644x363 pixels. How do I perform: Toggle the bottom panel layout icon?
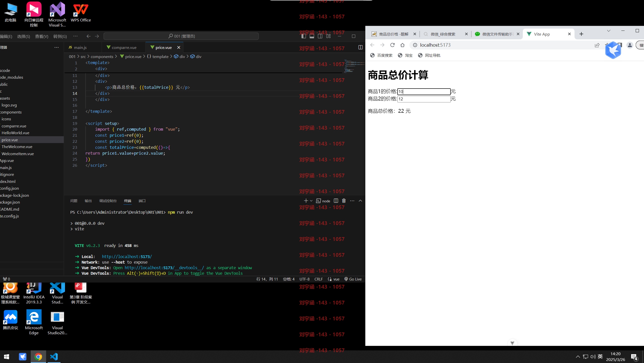pos(312,36)
